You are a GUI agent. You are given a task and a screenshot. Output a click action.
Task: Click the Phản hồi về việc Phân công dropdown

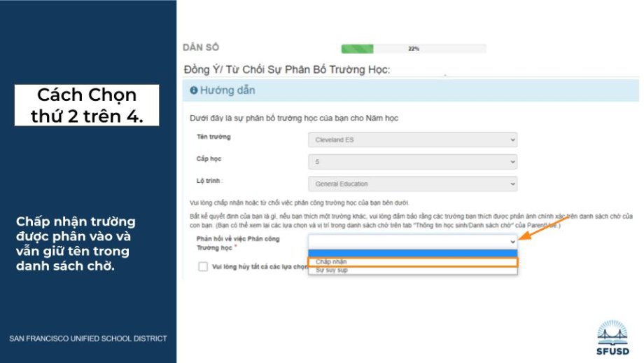tap(412, 241)
